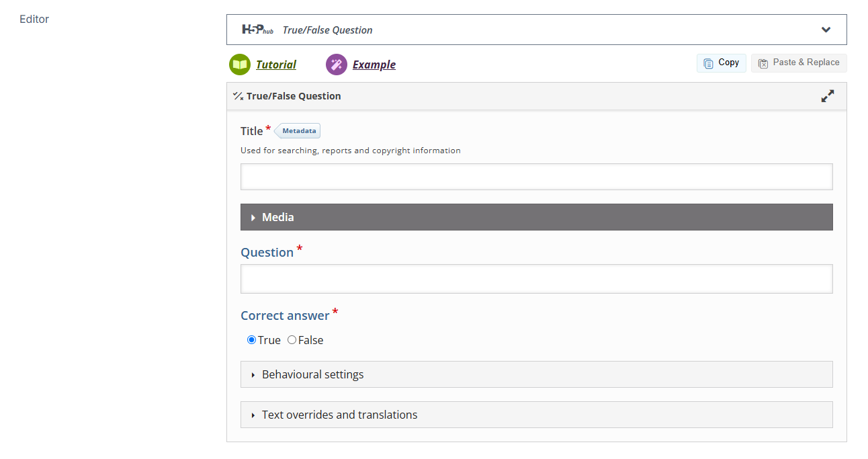The width and height of the screenshot is (868, 459).
Task: Copy the H5P content
Action: coord(722,62)
